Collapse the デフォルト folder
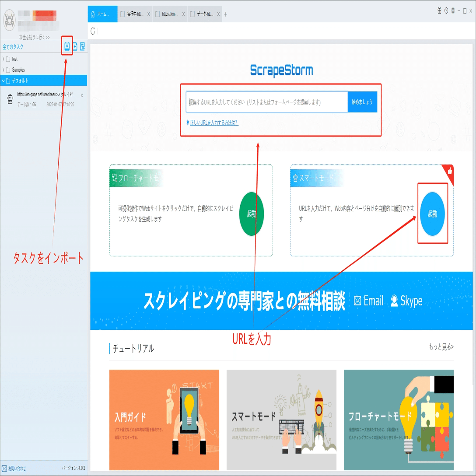Screen dimensions: 476x476 [x=3, y=81]
